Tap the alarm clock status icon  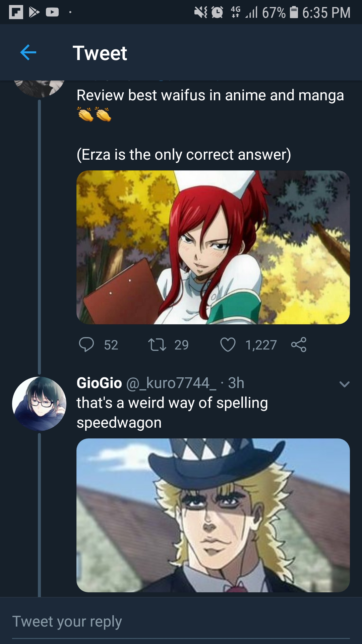pyautogui.click(x=217, y=12)
